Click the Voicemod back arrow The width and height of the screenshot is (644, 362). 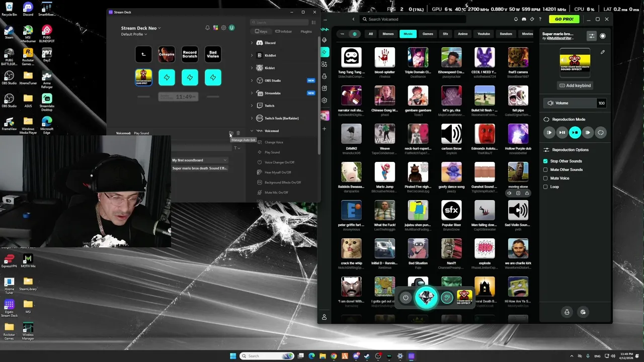353,19
